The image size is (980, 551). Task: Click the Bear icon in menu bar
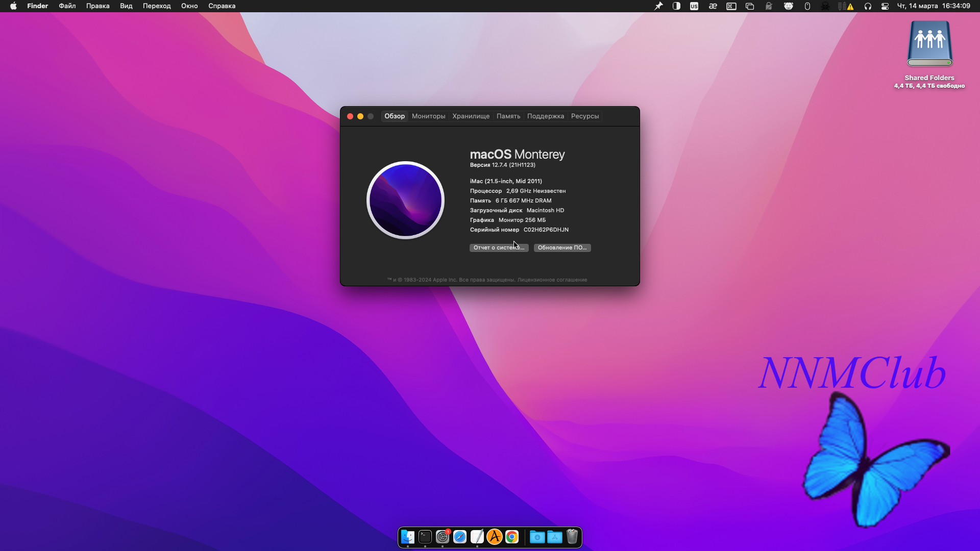click(x=789, y=6)
